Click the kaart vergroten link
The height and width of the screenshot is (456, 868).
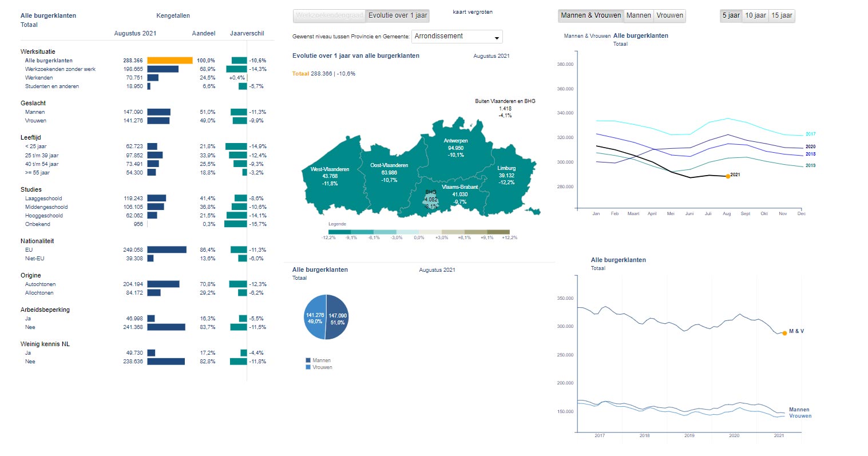click(x=472, y=12)
